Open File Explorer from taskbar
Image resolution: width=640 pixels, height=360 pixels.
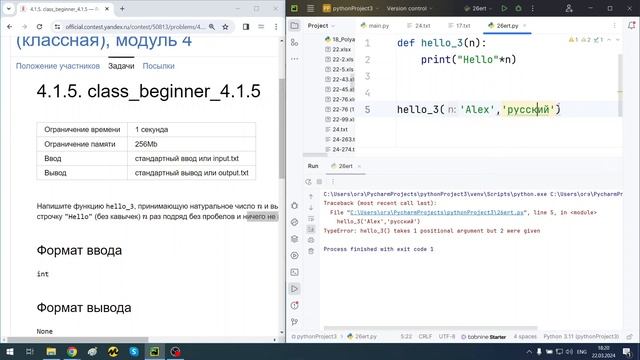(51, 351)
